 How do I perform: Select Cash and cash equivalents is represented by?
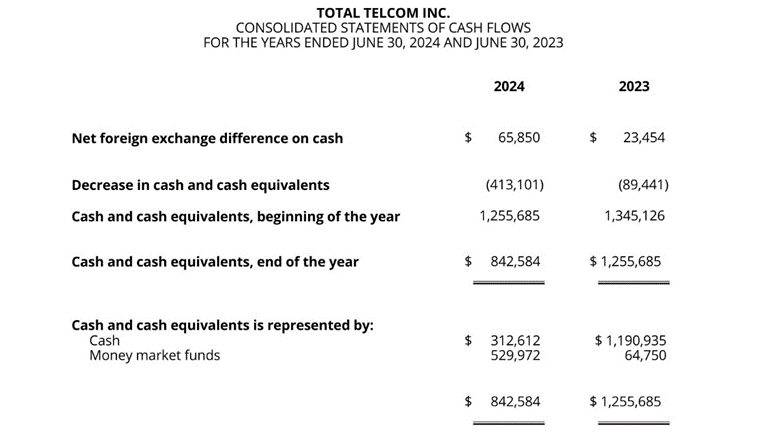223,325
